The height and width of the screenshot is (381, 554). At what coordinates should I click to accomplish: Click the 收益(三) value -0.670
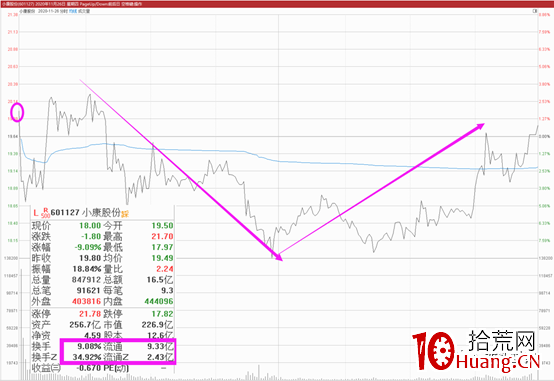pos(89,368)
